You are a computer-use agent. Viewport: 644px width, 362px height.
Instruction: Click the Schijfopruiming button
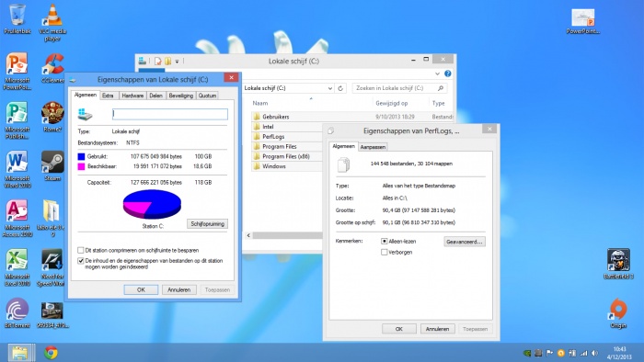(x=207, y=224)
